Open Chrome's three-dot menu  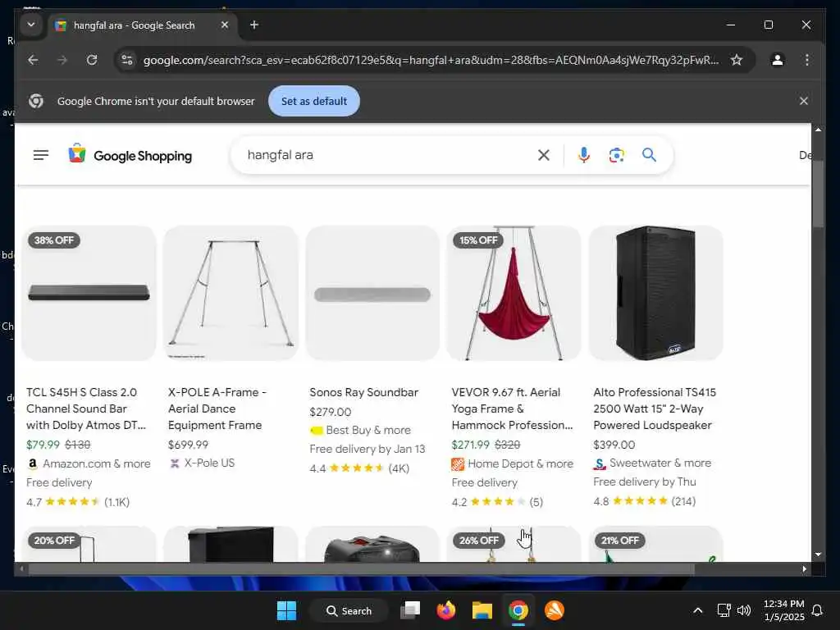click(807, 60)
